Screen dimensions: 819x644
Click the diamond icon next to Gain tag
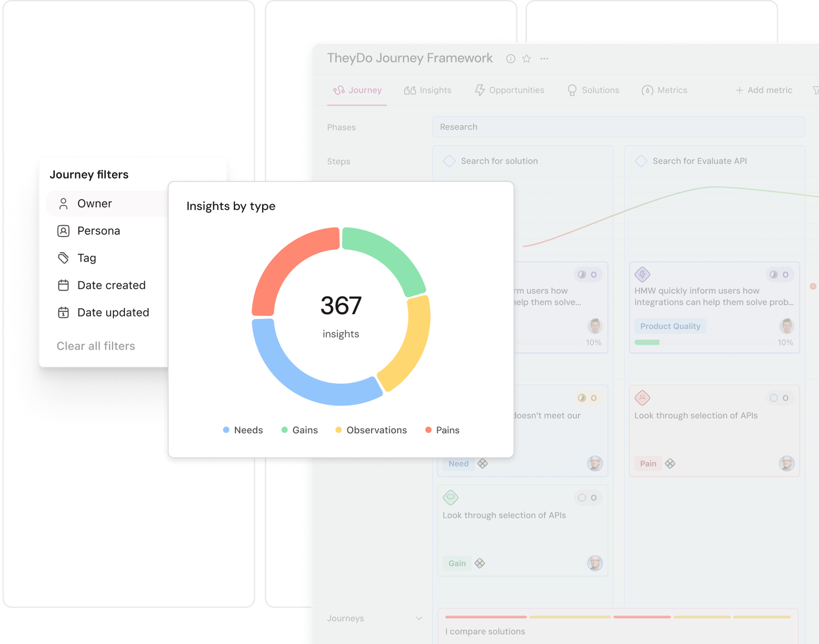pyautogui.click(x=480, y=563)
